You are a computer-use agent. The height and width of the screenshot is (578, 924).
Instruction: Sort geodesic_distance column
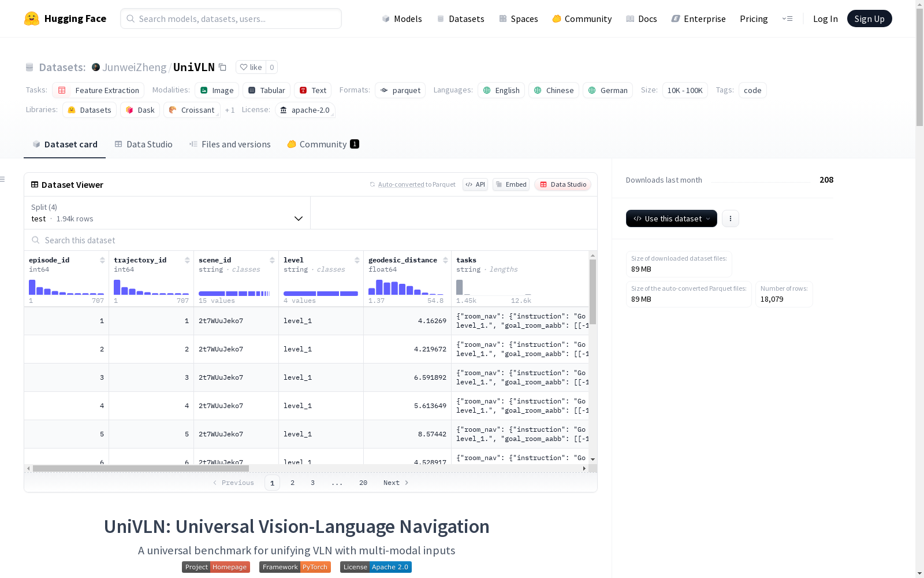(x=445, y=260)
